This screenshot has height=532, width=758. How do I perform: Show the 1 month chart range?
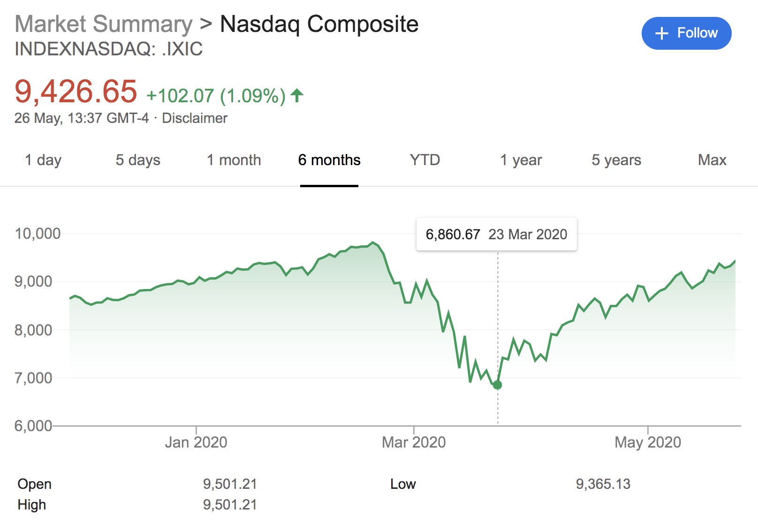(234, 160)
